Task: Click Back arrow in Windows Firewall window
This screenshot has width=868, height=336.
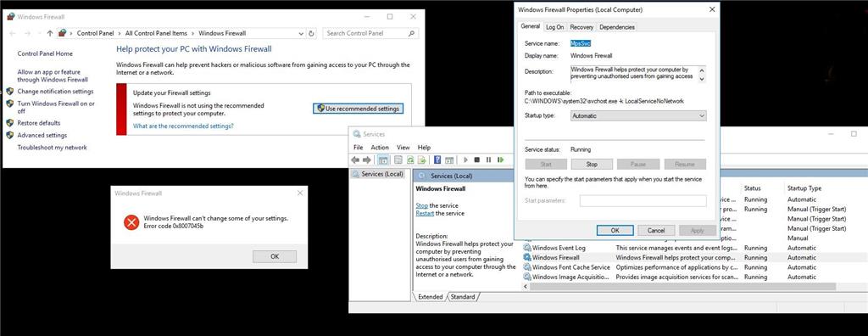Action: pos(13,33)
